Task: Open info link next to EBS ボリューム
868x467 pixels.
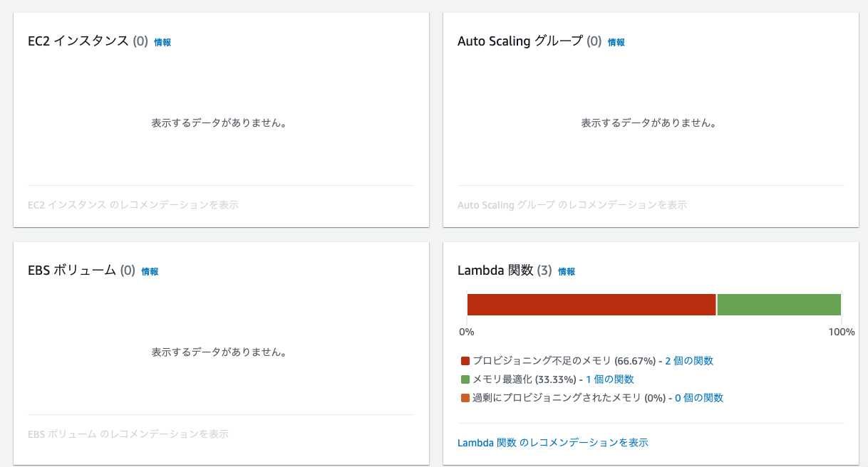Action: [x=150, y=271]
